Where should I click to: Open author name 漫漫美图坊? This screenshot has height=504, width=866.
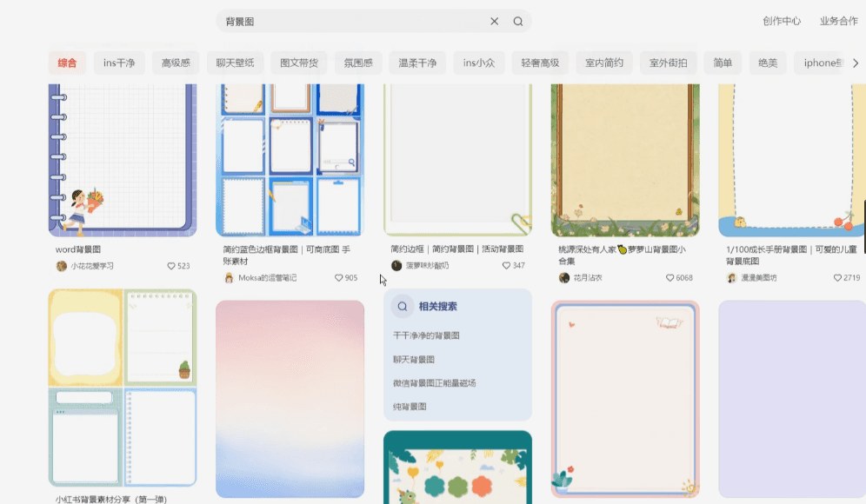[759, 278]
